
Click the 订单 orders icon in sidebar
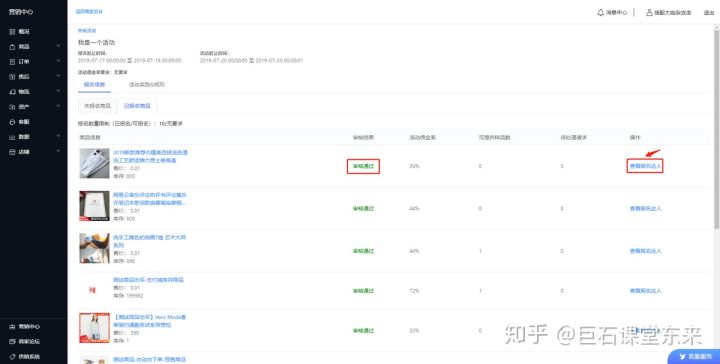(12, 62)
